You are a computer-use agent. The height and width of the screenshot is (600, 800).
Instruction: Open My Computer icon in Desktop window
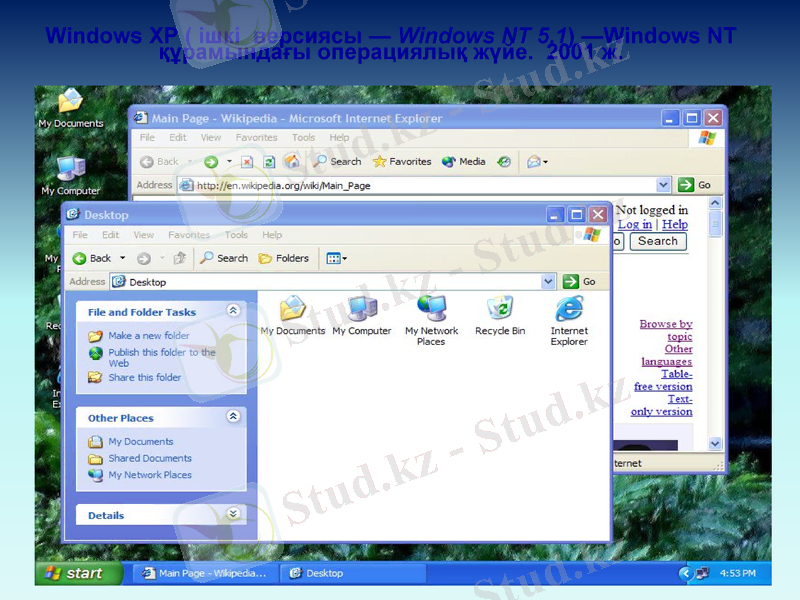click(x=362, y=310)
